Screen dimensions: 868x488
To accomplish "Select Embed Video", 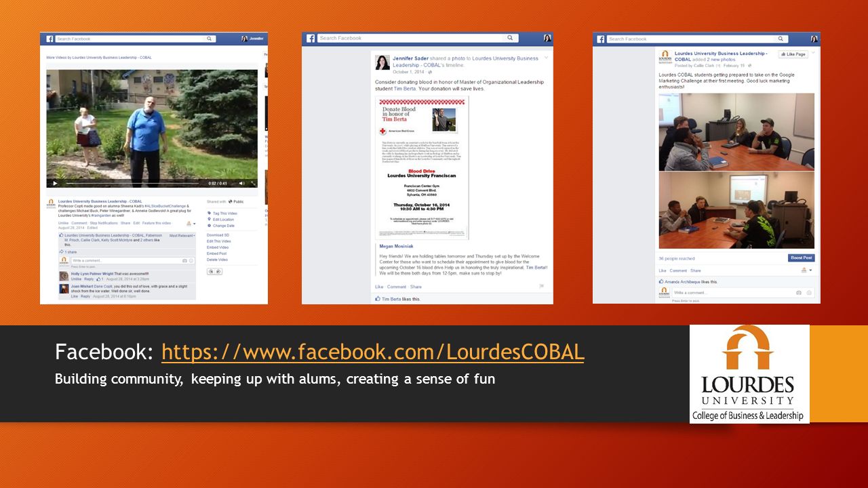I will pyautogui.click(x=218, y=247).
